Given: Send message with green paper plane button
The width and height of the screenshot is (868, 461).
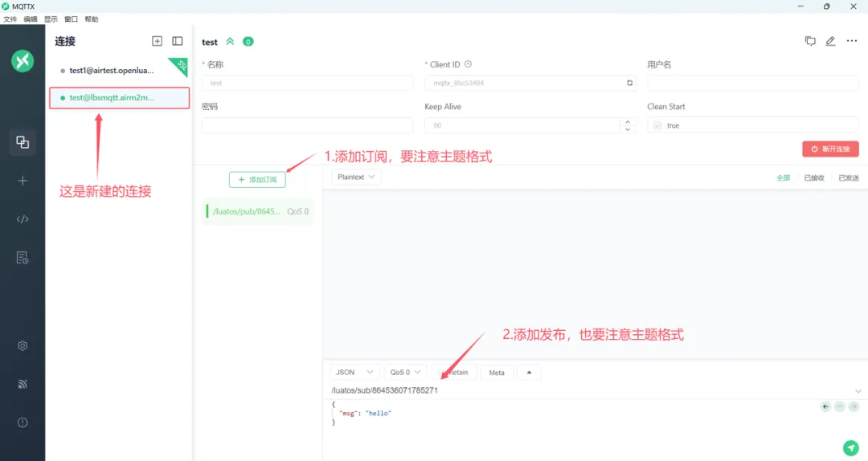Looking at the screenshot, I should 851,447.
